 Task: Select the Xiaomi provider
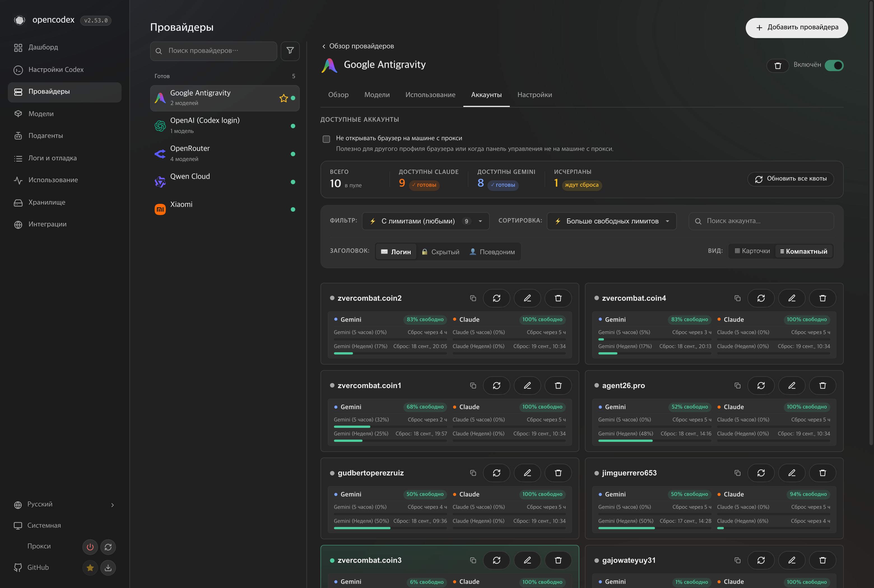[225, 209]
